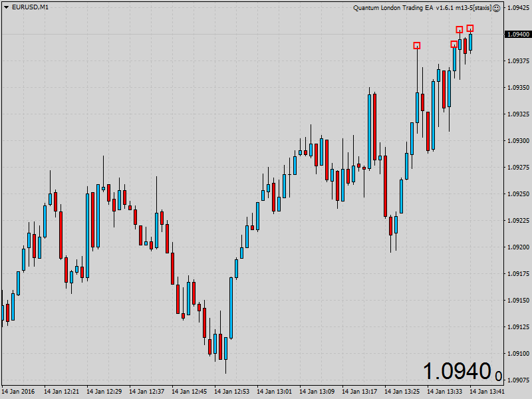This screenshot has height=399, width=532.
Task: Click the 1.09150 price scale label
Action: point(519,301)
